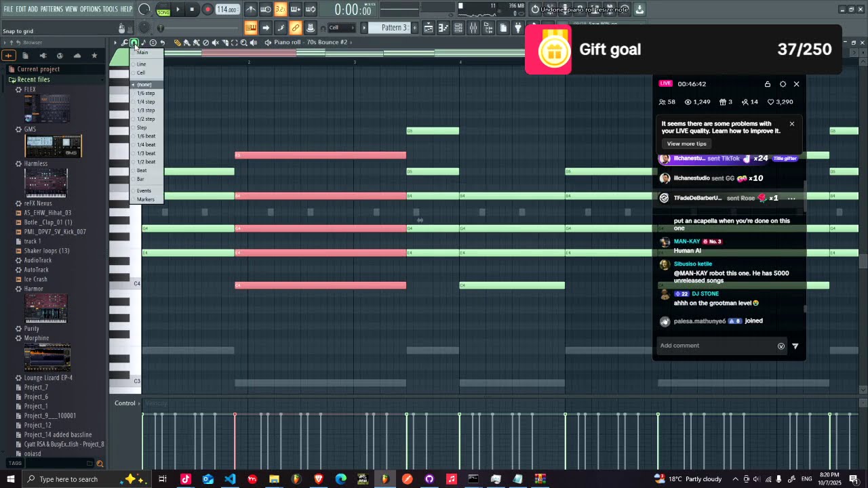Screen dimensions: 868x488
Task: Open the TOOLS menu
Action: tap(111, 9)
